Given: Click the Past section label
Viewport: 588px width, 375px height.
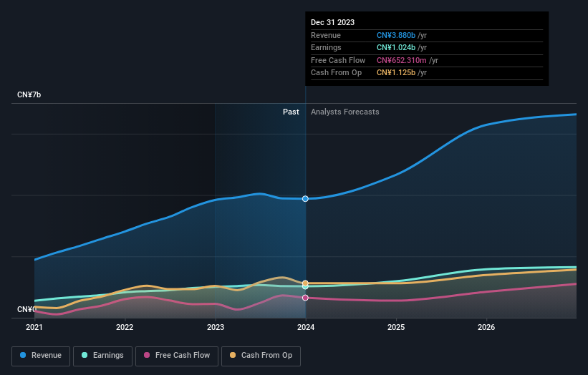Looking at the screenshot, I should point(291,112).
